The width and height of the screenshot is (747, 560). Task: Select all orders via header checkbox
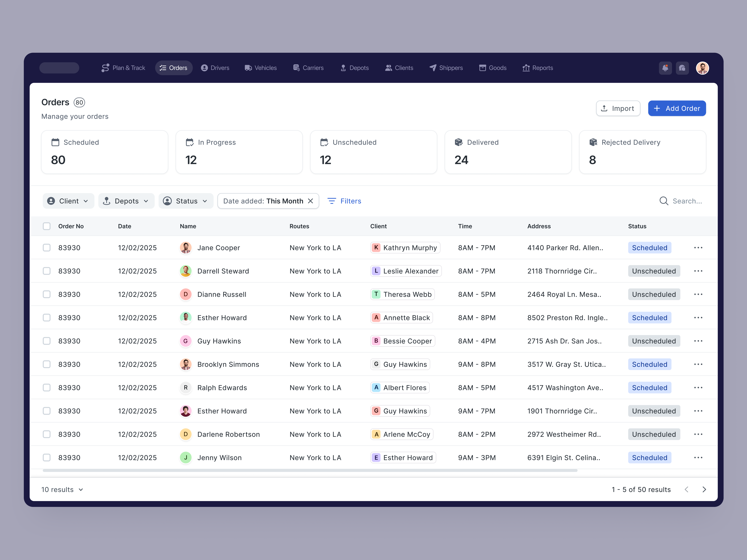47,226
